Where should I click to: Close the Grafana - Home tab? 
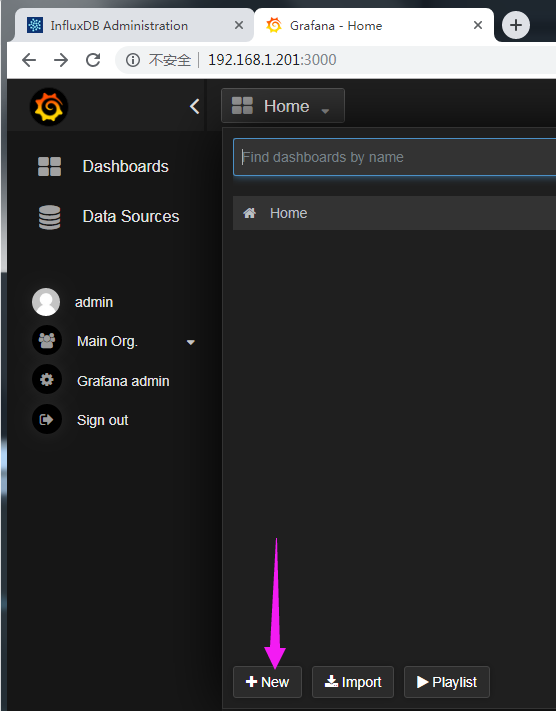(478, 25)
